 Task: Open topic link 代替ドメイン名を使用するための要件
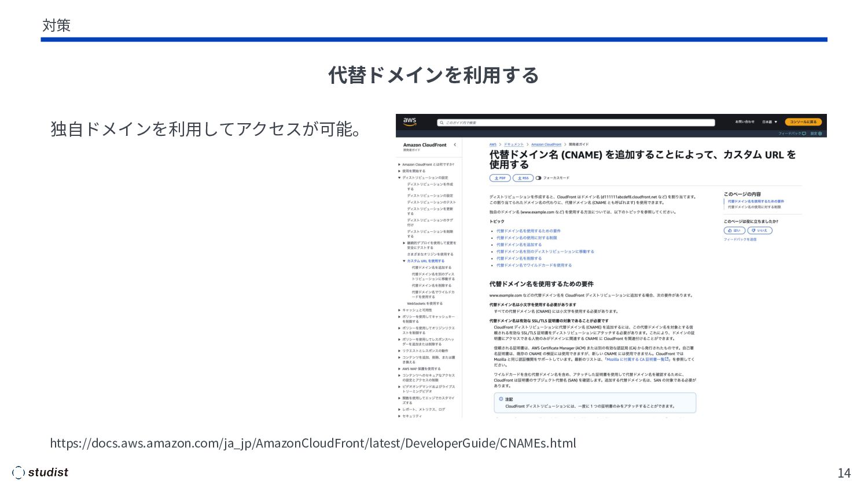528,231
